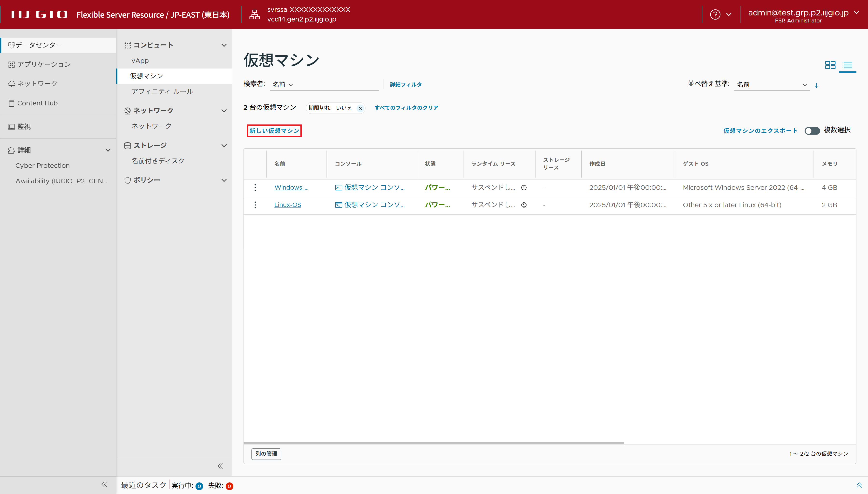Click info icon beside Linux-OS runtime lease
Viewport: 868px width, 494px height.
[x=524, y=205]
